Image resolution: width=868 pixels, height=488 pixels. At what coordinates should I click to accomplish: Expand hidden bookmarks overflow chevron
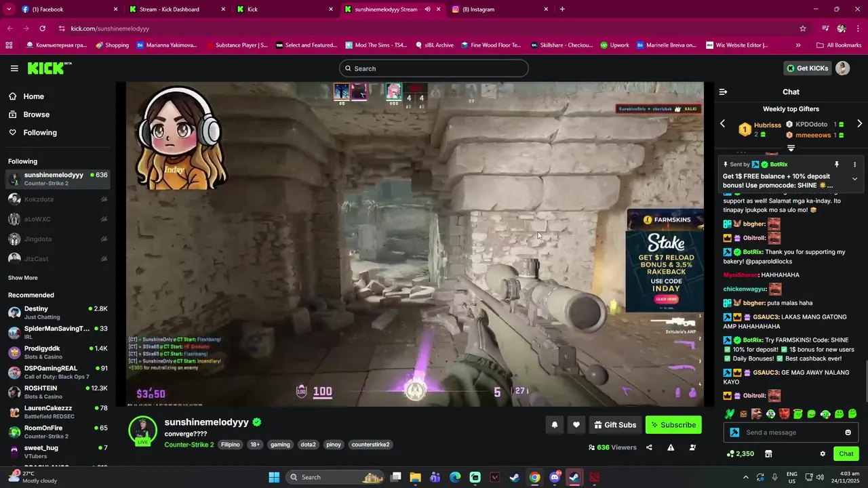point(798,45)
